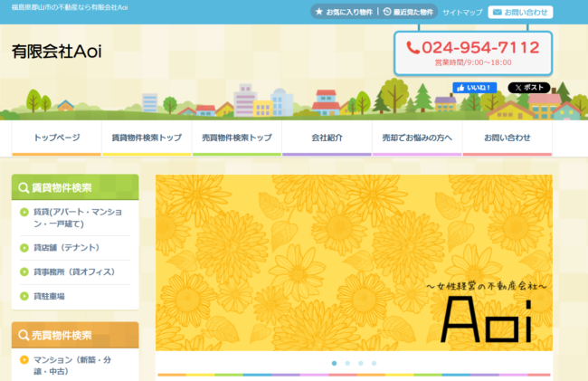Image resolution: width=588 pixels, height=381 pixels.
Task: Select the third slideshow dot
Action: coord(360,363)
